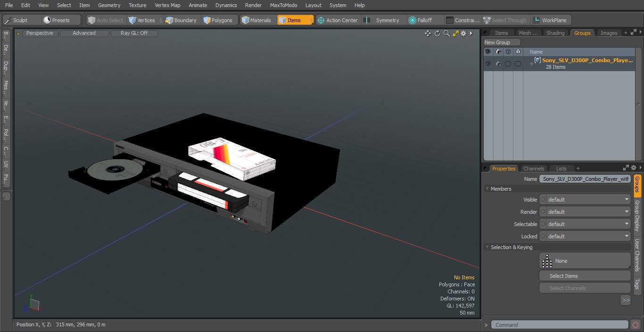The height and width of the screenshot is (332, 644).
Task: Click the Command input field
Action: pos(560,325)
